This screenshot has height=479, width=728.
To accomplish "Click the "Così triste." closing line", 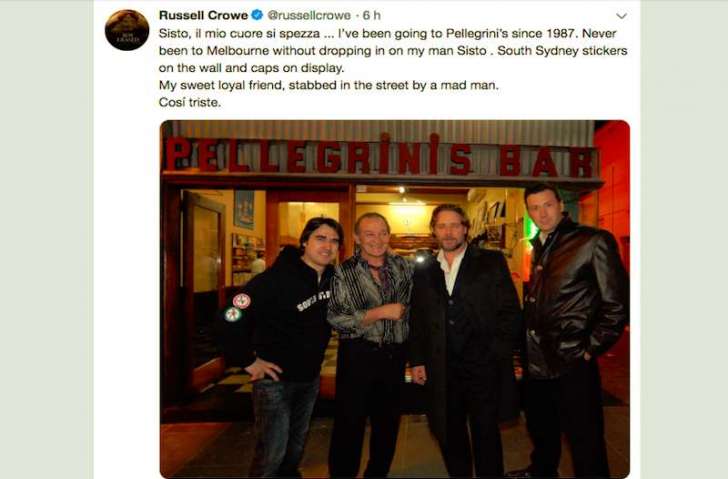I will point(189,102).
